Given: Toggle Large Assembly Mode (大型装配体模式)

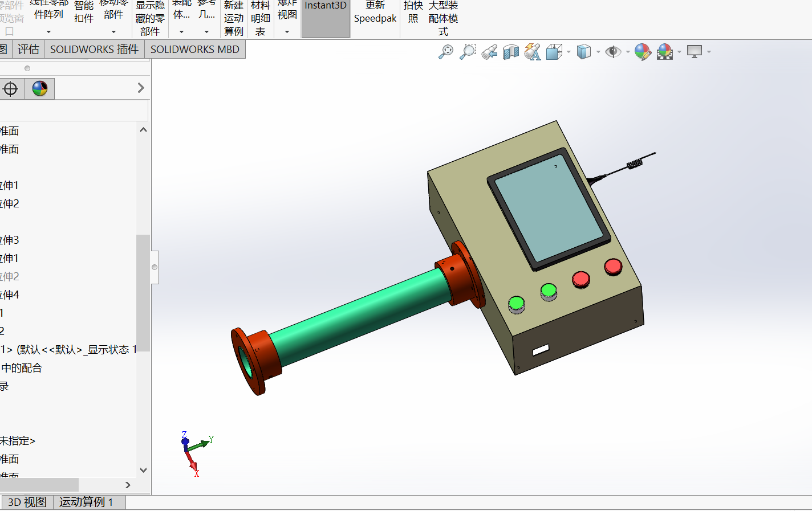Looking at the screenshot, I should pyautogui.click(x=443, y=18).
